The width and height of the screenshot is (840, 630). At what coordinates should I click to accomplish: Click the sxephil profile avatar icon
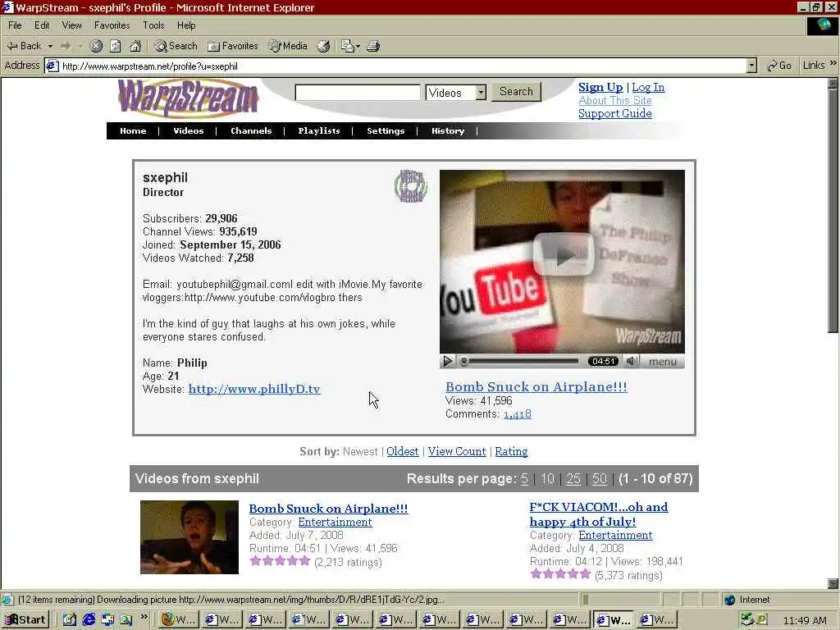(411, 186)
